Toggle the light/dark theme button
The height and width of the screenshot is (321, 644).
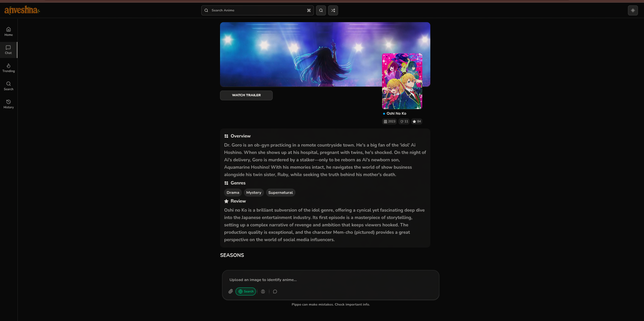tap(633, 10)
